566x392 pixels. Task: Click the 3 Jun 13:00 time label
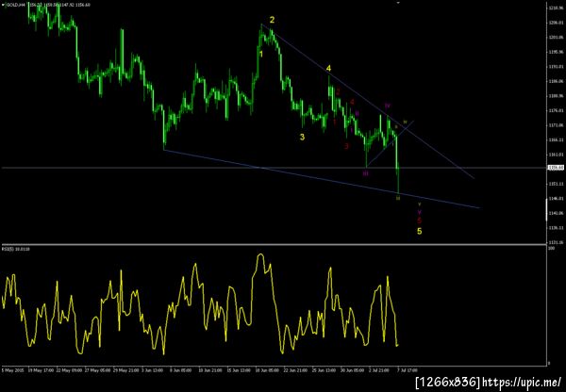pos(154,370)
